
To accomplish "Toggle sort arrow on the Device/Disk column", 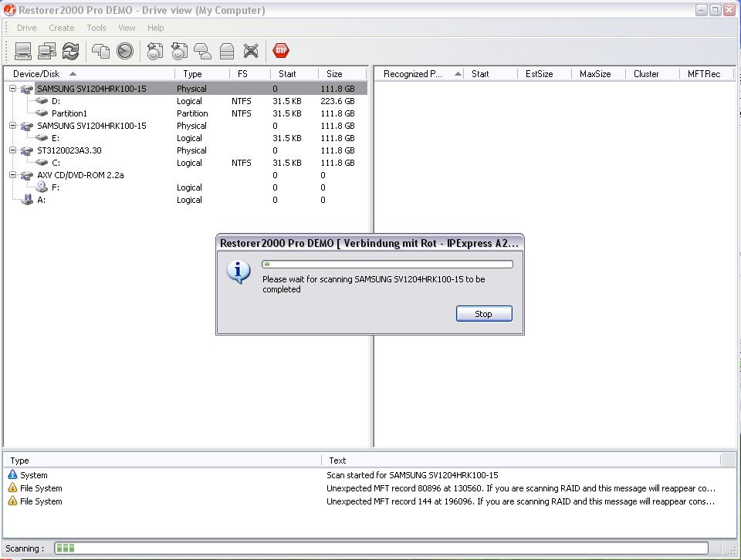I will tap(73, 73).
